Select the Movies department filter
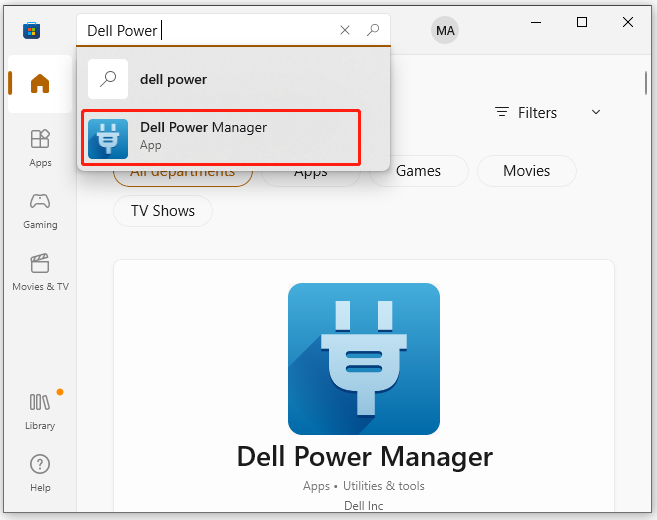 coord(527,171)
